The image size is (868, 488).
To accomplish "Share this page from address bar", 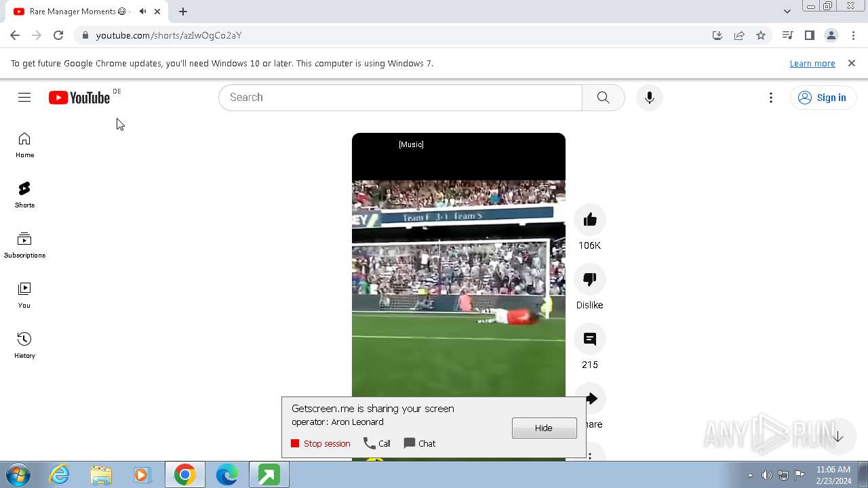I will click(x=739, y=35).
